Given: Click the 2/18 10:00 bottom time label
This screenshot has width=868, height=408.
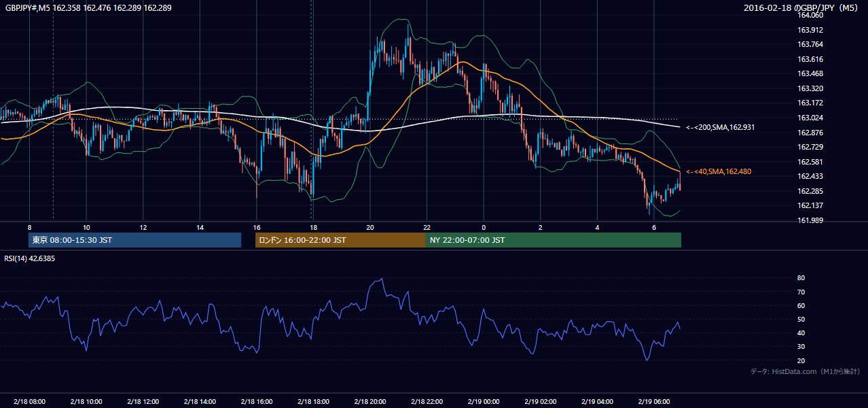Looking at the screenshot, I should (86, 402).
